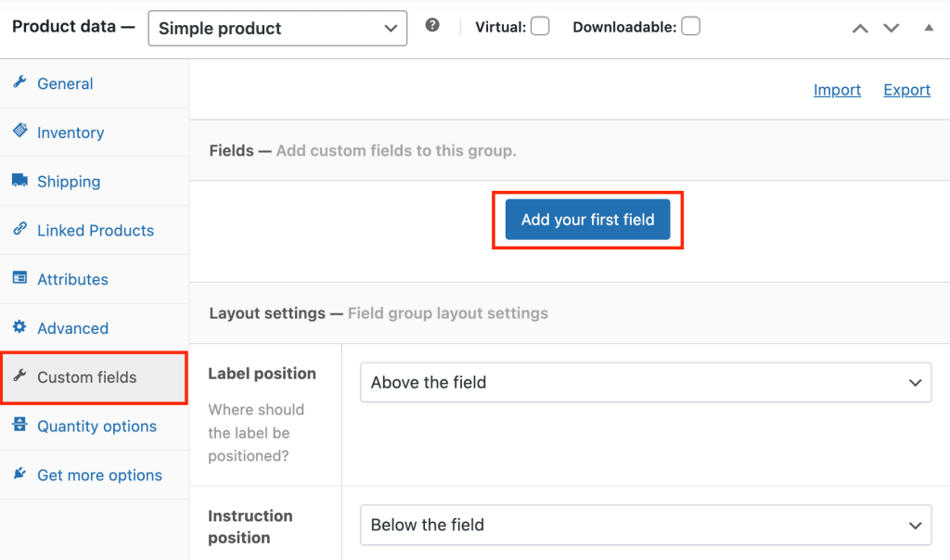Click the Export link

tap(906, 89)
